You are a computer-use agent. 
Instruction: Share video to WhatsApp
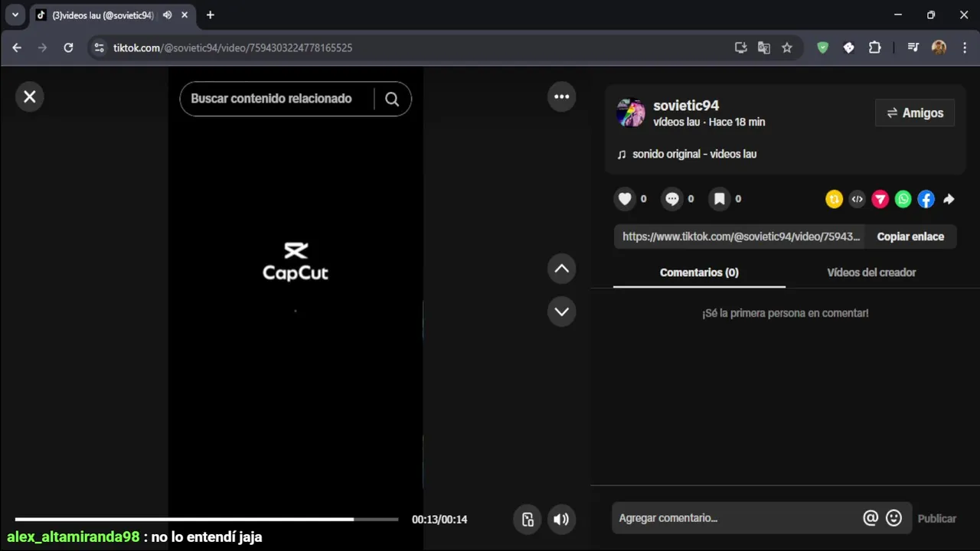pos(903,199)
